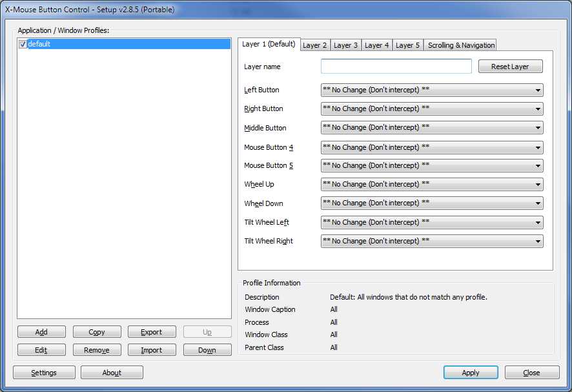Screen dimensions: 572x392
Task: Open the Tilt Wheel Right dropdown
Action: click(x=431, y=242)
